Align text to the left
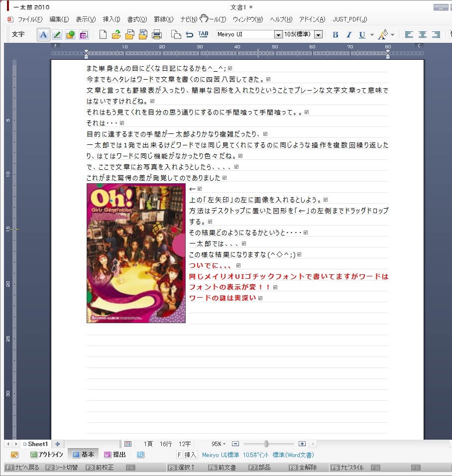Screen dimensions: 452x476 tap(409, 35)
